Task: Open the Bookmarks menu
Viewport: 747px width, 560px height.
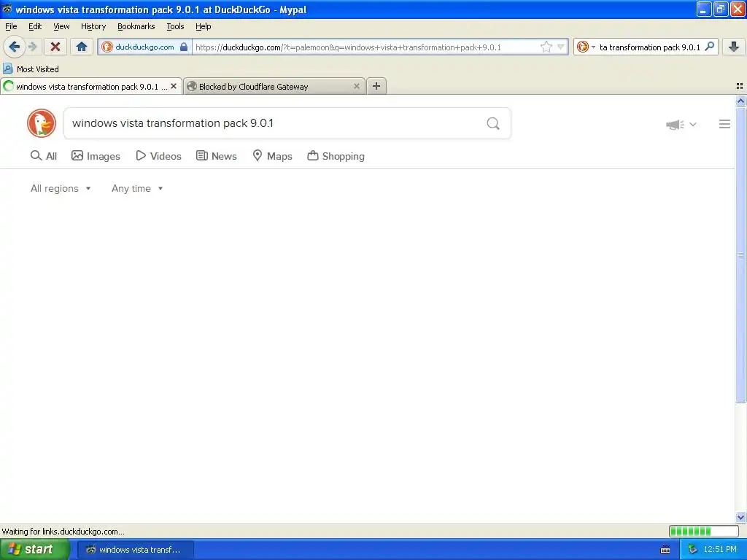Action: [x=136, y=26]
